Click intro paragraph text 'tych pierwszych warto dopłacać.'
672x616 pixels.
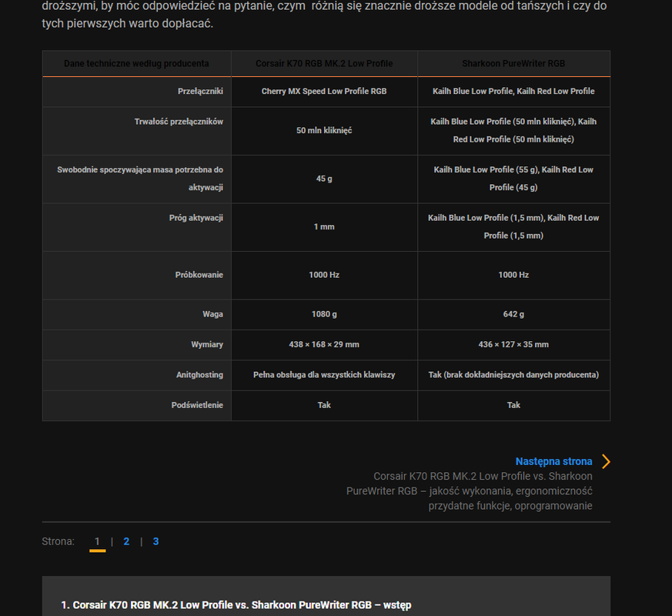pyautogui.click(x=127, y=24)
